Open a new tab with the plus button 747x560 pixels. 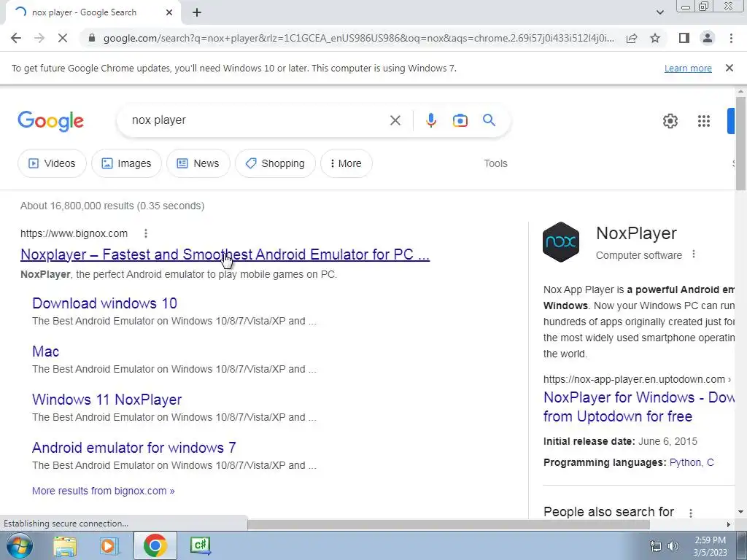coord(197,12)
